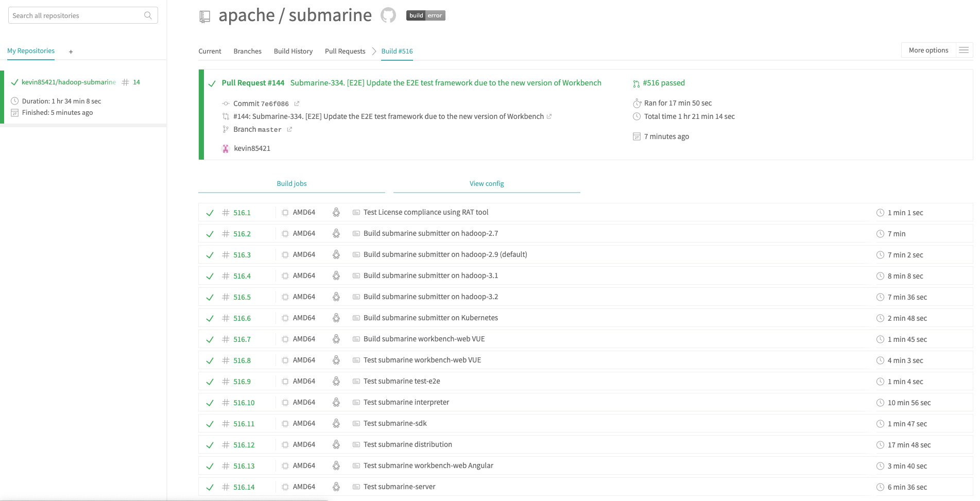Open the GitHub repository icon
The width and height of the screenshot is (980, 501).
pyautogui.click(x=388, y=15)
